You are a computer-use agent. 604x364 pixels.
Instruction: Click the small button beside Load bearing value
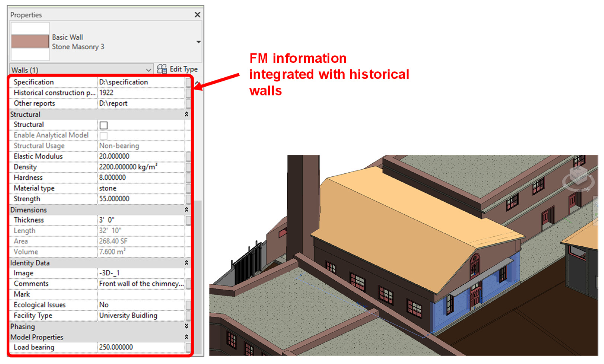[x=188, y=347]
